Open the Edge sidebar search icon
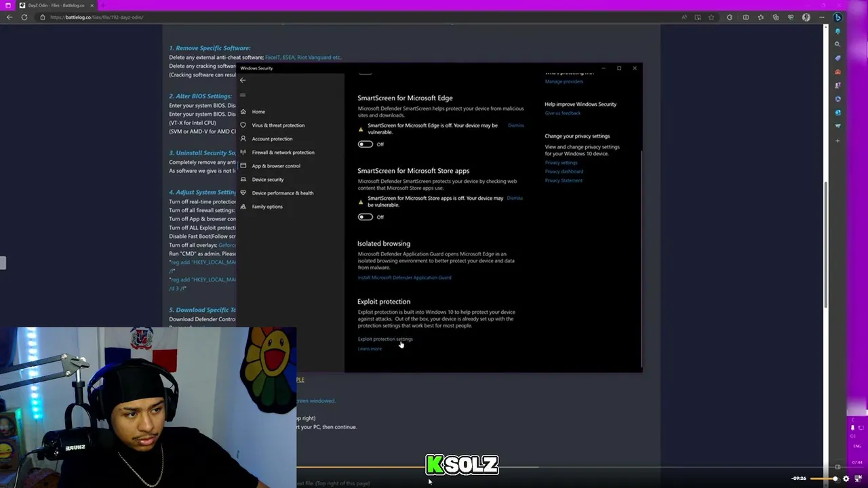868x488 pixels. point(838,44)
